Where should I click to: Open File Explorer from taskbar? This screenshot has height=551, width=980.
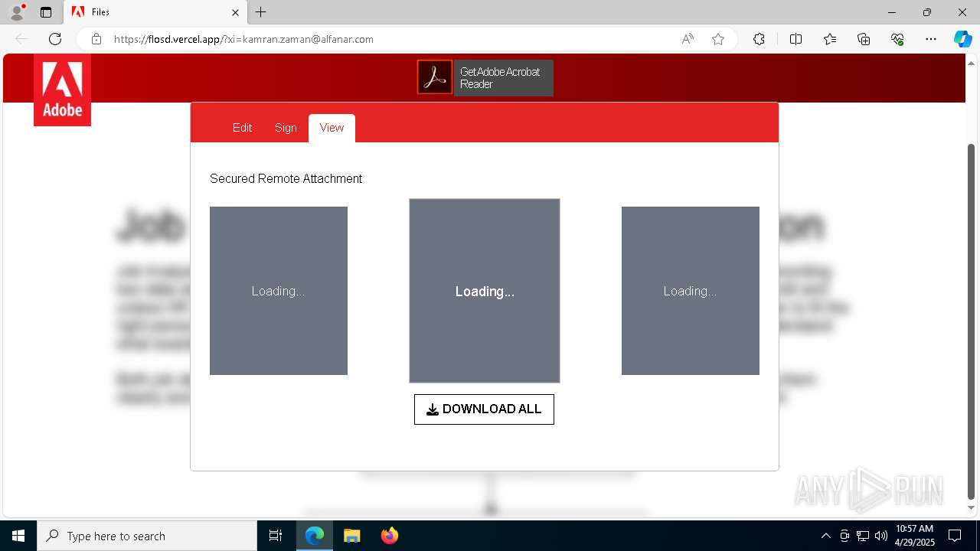[351, 536]
